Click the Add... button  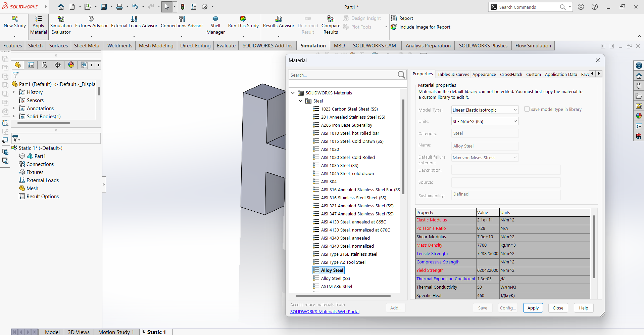pyautogui.click(x=396, y=308)
